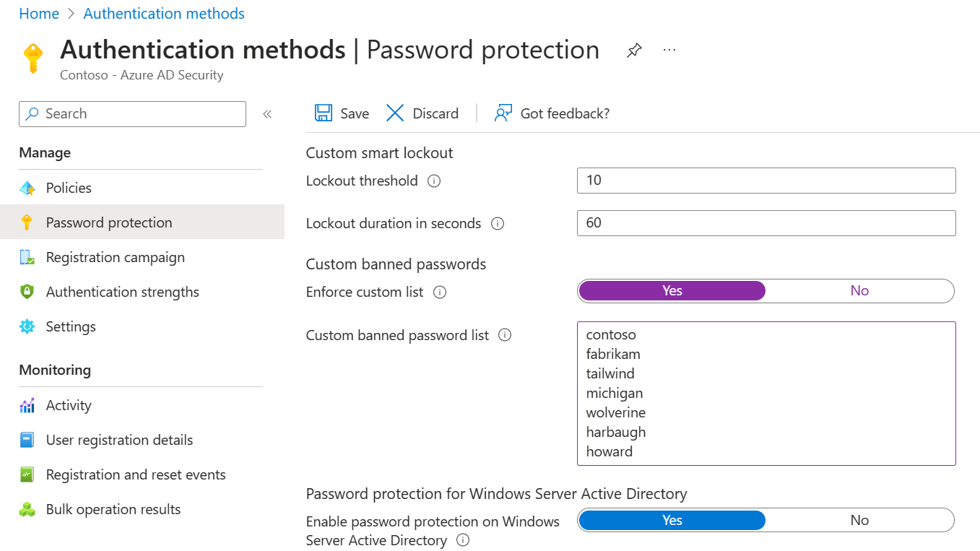
Task: Click the Got feedback person icon
Action: click(503, 113)
